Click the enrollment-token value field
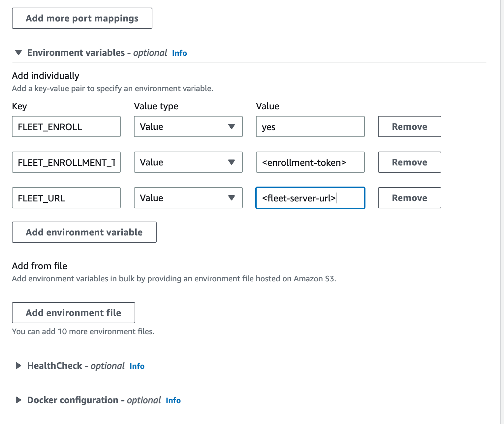Image resolution: width=504 pixels, height=424 pixels. [x=310, y=162]
